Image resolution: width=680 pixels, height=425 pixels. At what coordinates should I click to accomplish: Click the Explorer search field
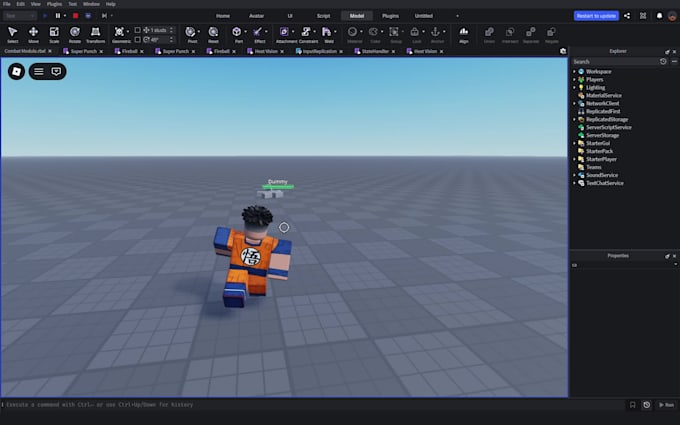pyautogui.click(x=615, y=62)
